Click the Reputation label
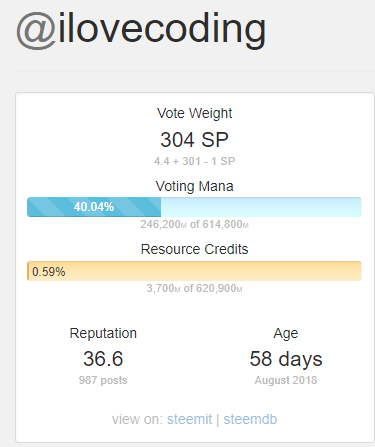 pos(103,333)
